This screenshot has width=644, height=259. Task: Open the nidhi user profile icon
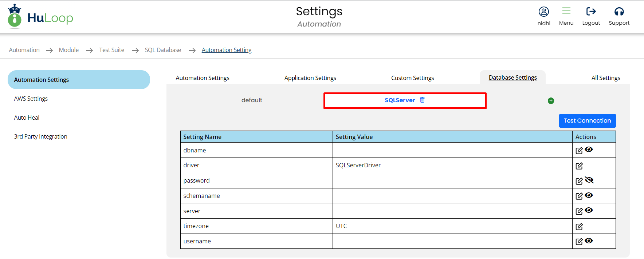pos(543,12)
